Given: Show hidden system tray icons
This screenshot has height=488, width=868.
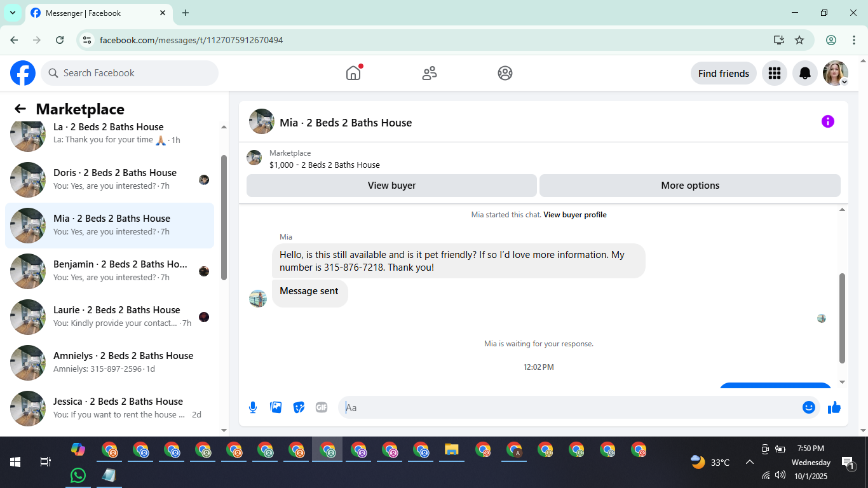Looking at the screenshot, I should click(x=749, y=462).
